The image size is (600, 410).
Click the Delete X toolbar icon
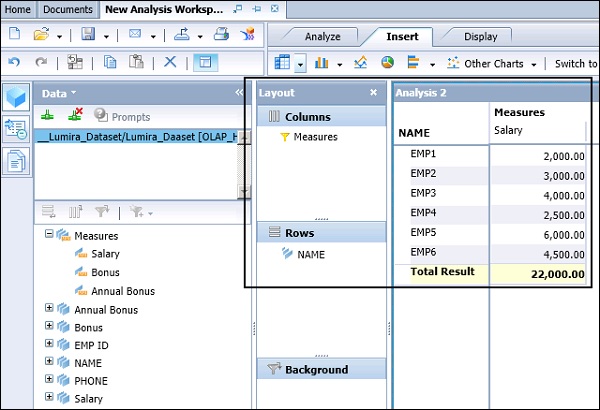click(x=170, y=62)
